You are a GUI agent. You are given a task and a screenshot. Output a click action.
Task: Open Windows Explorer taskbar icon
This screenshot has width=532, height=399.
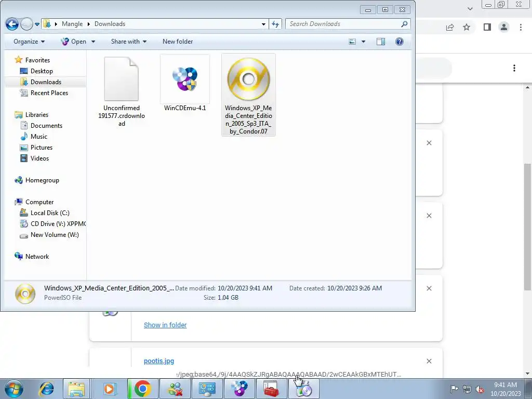76,389
